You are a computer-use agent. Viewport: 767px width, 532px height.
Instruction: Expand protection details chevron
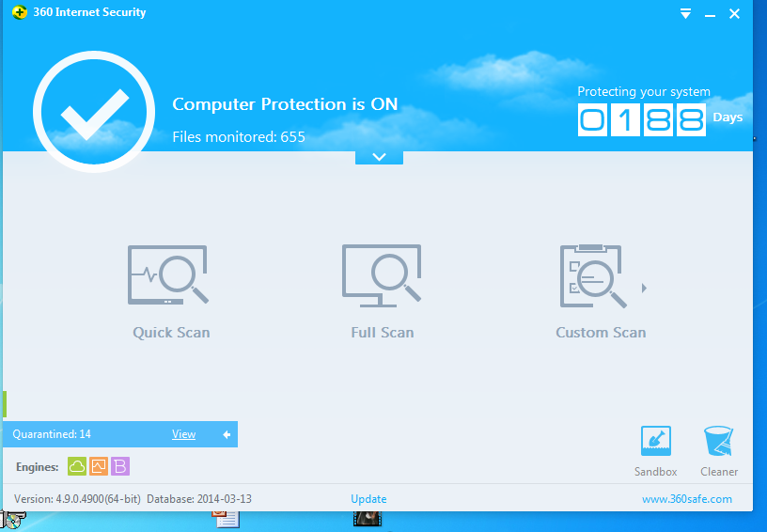point(379,157)
